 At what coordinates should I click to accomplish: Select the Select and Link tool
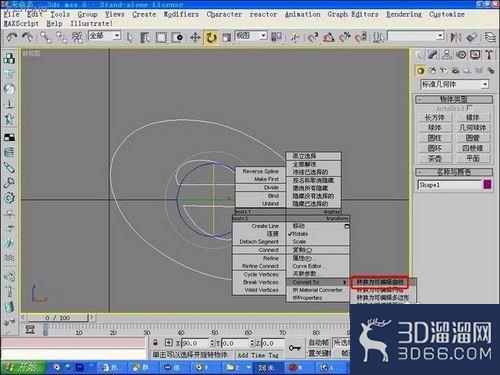pyautogui.click(x=46, y=37)
